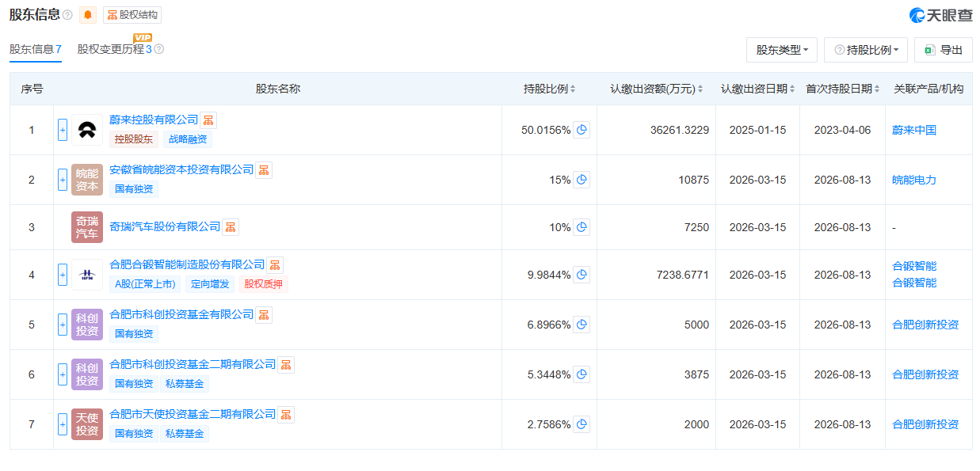
Task: Click the 2025-01-15 subscription date cell
Action: coord(757,130)
